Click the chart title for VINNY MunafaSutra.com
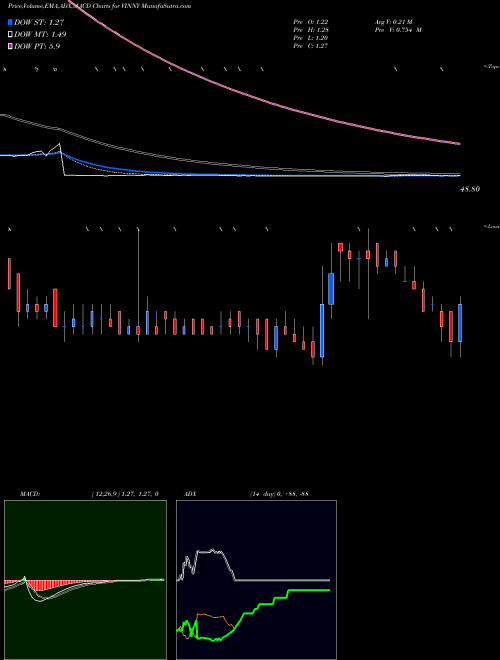Image resolution: width=500 pixels, height=660 pixels. 99,7
